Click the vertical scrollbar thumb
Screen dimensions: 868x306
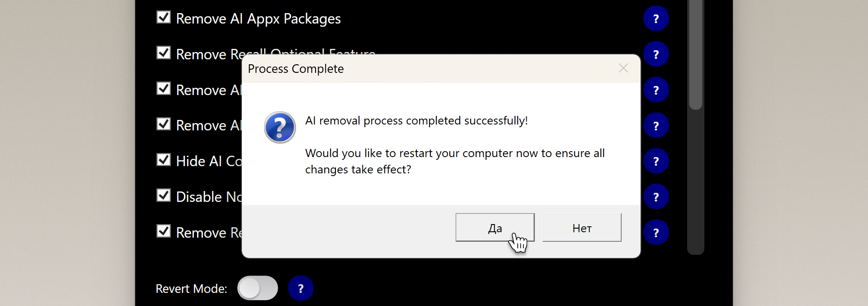[x=695, y=54]
